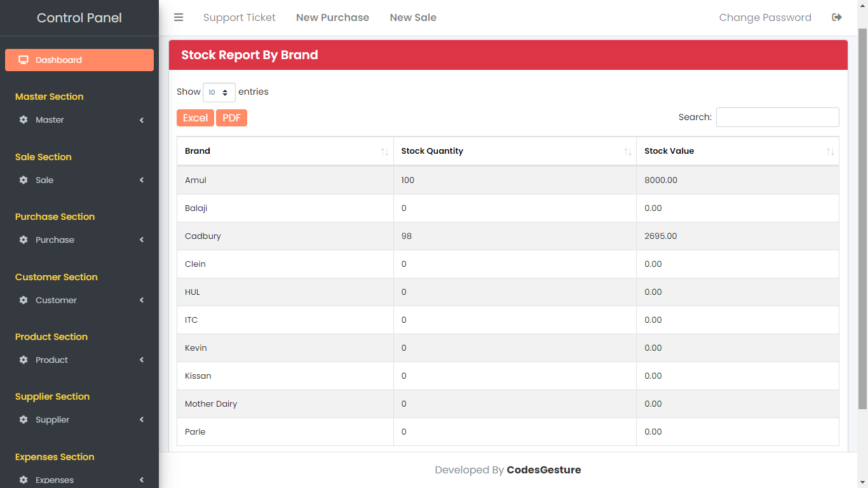868x488 pixels.
Task: Select the Mother Dairy brand cell
Action: point(285,403)
